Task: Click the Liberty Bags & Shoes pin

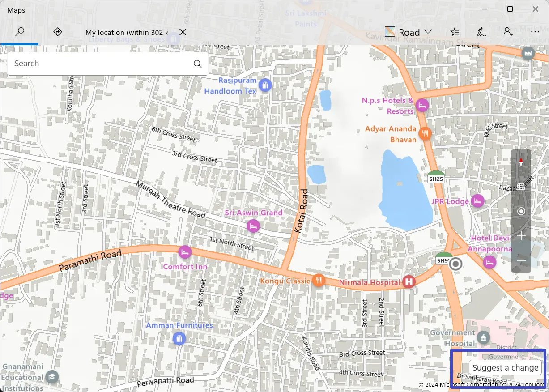Action: pyautogui.click(x=174, y=39)
